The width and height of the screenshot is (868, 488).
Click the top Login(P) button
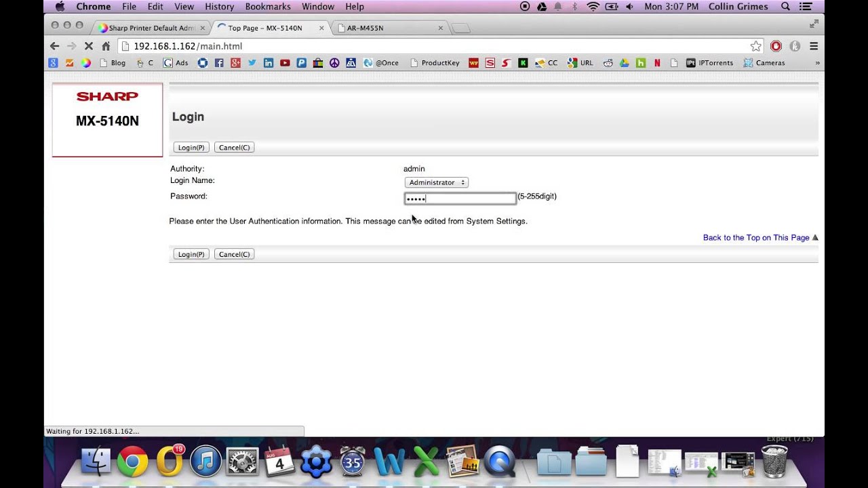191,147
